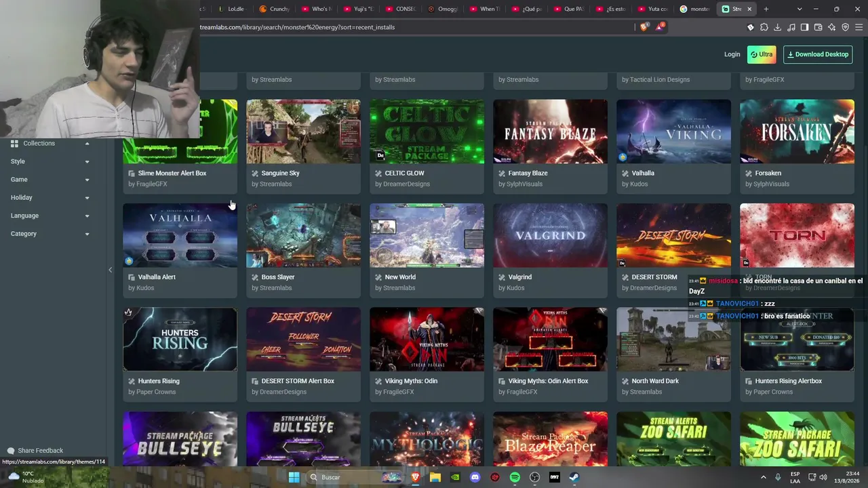The image size is (868, 488).
Task: Click the Download Desktop button
Action: (818, 54)
